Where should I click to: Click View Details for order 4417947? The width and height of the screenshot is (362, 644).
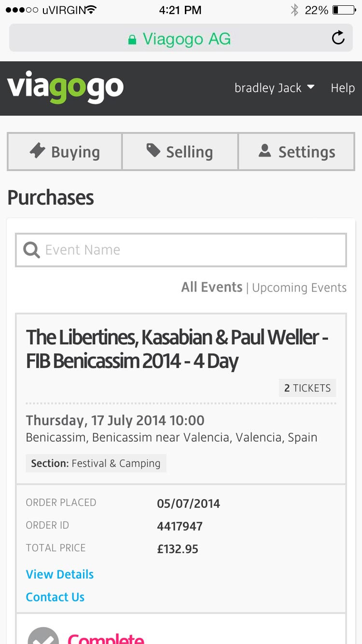(59, 574)
